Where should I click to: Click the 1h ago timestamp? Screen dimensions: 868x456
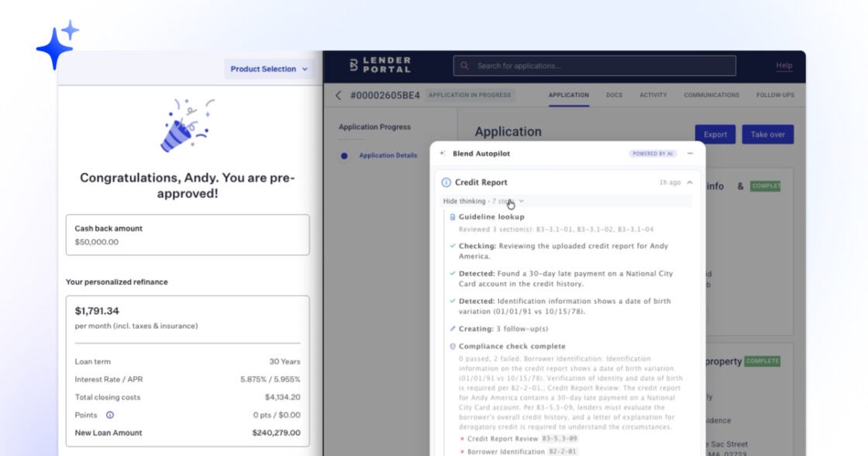click(670, 182)
